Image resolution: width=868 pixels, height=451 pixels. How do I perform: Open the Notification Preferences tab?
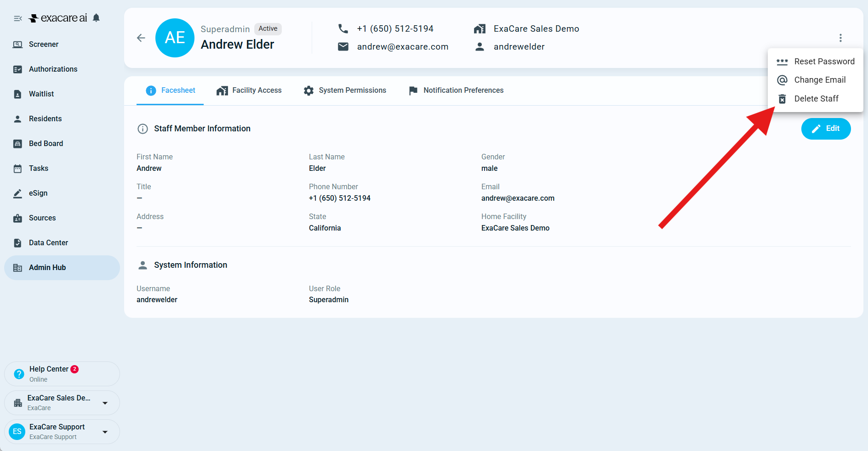point(456,90)
